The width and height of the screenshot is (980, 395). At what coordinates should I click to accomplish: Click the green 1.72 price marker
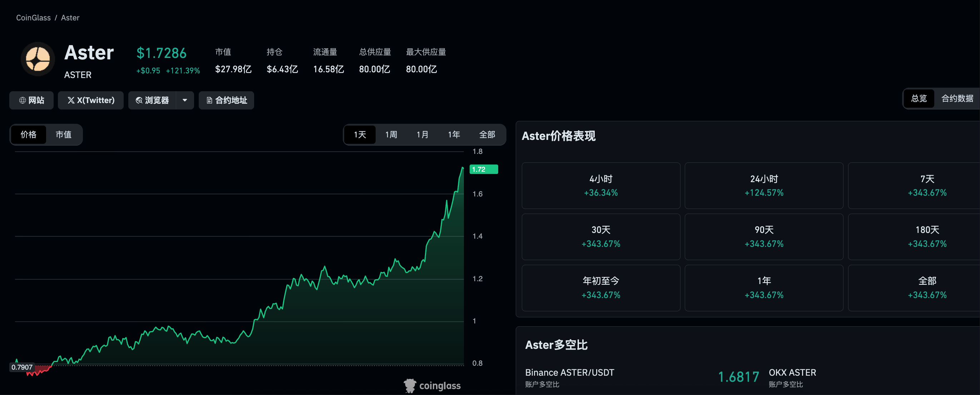(x=484, y=169)
